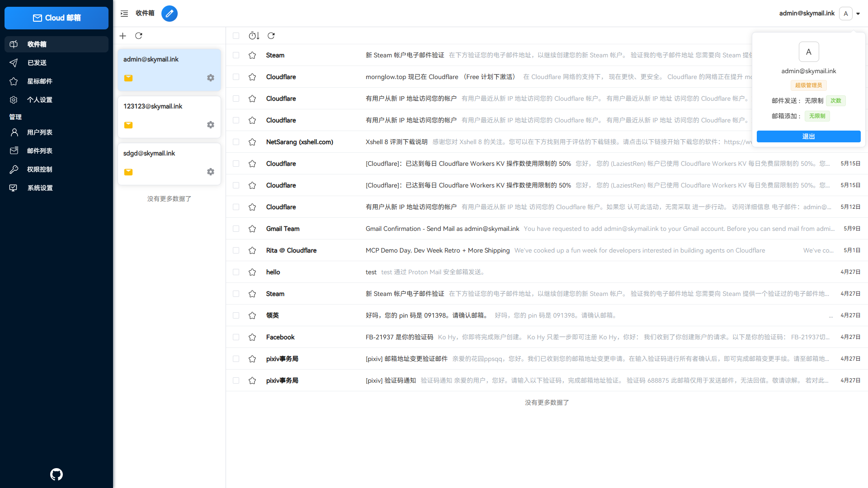Open the mornglow.top 现已在 Cloudflare email
The height and width of the screenshot is (488, 868).
click(x=441, y=77)
